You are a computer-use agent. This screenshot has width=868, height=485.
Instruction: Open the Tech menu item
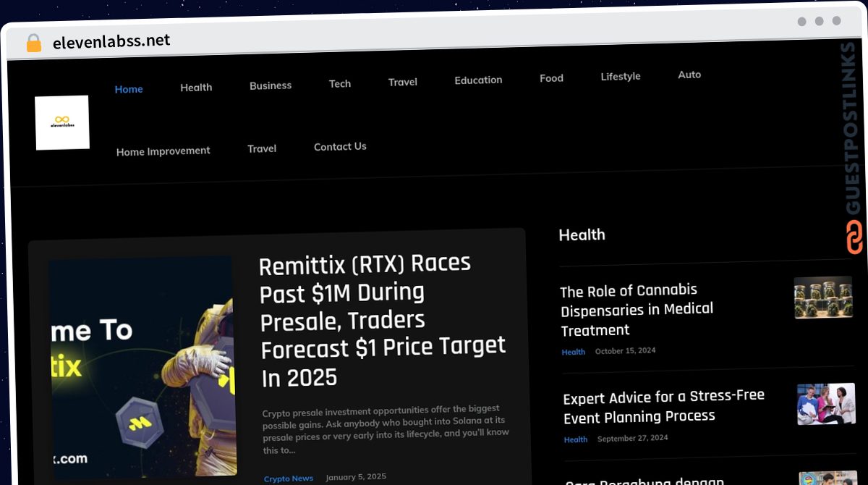(x=340, y=83)
